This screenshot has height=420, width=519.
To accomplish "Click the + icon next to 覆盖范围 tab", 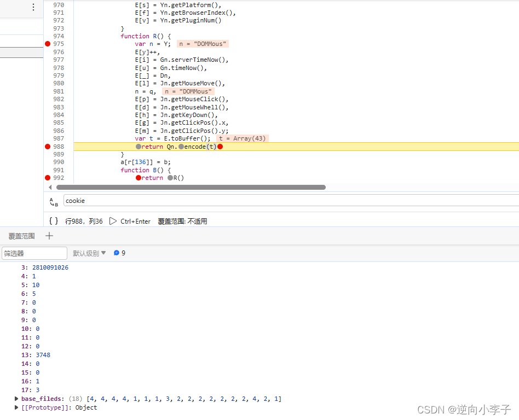I will [49, 235].
